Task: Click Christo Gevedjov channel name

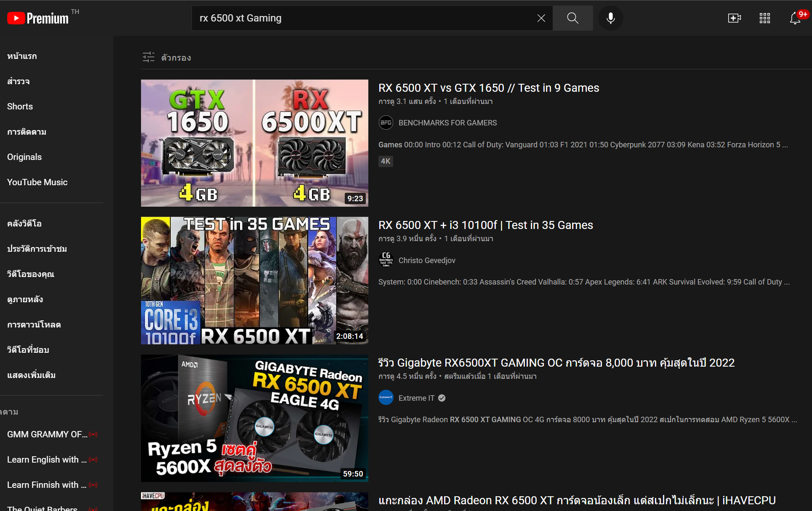Action: pos(427,261)
